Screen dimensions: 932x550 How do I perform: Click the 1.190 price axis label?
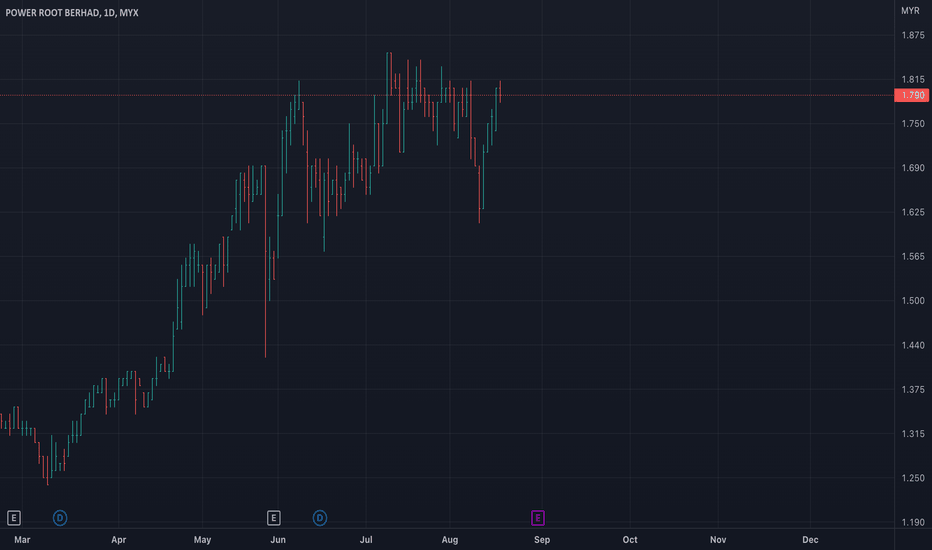pos(913,523)
